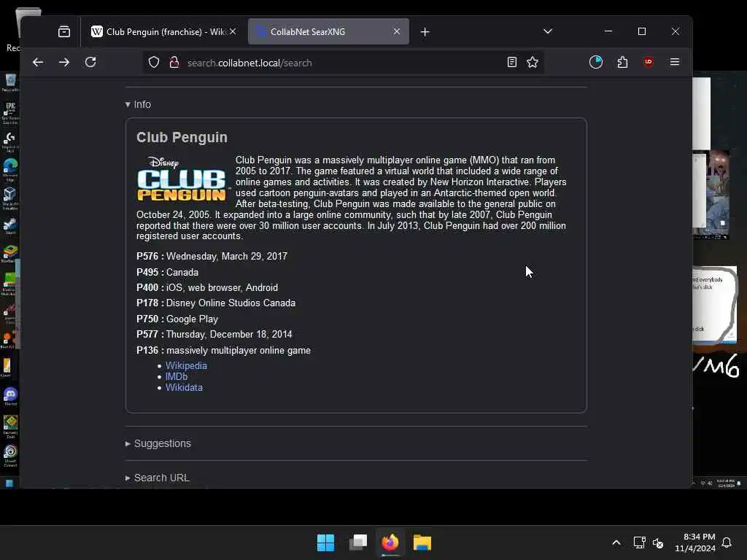Screen dimensions: 747x560
Task: Open muted volume tray icon
Action: coord(658,542)
